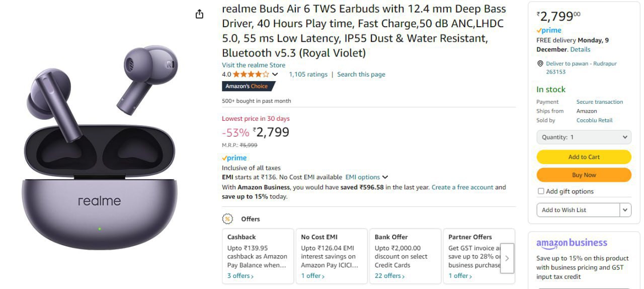Open the 22 offers Bank Offer link
The image size is (644, 289).
pos(389,276)
